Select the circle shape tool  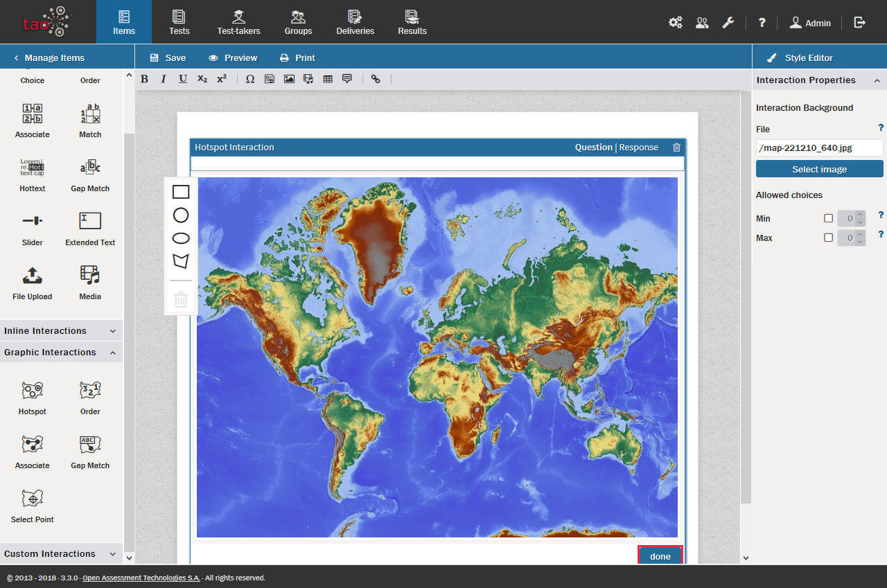pyautogui.click(x=181, y=215)
